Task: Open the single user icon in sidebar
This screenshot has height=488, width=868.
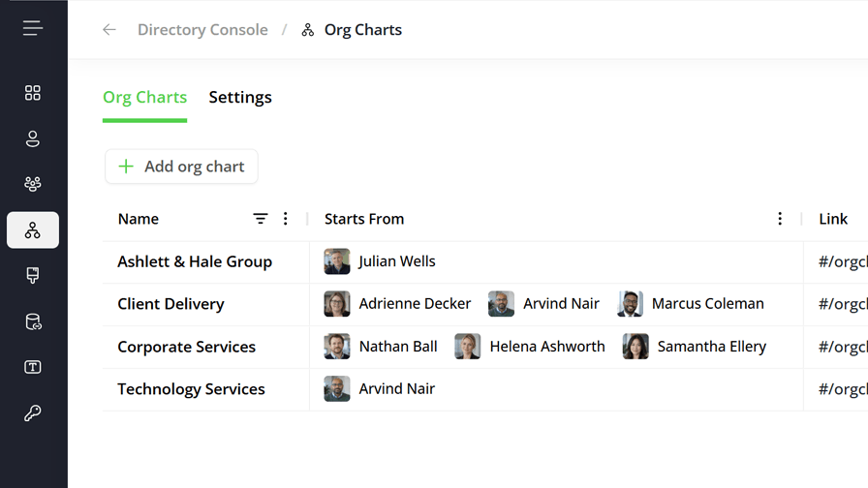Action: click(x=33, y=138)
